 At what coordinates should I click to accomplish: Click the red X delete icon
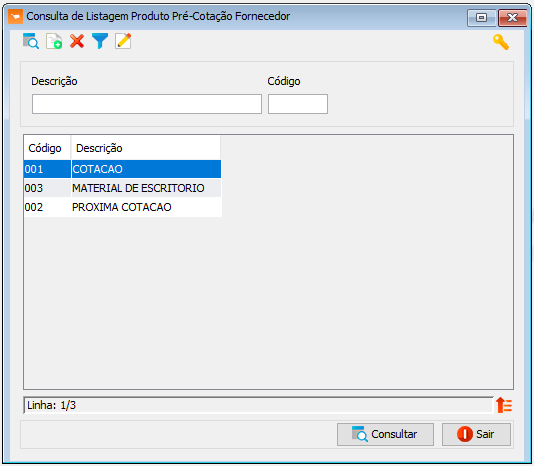(x=77, y=41)
